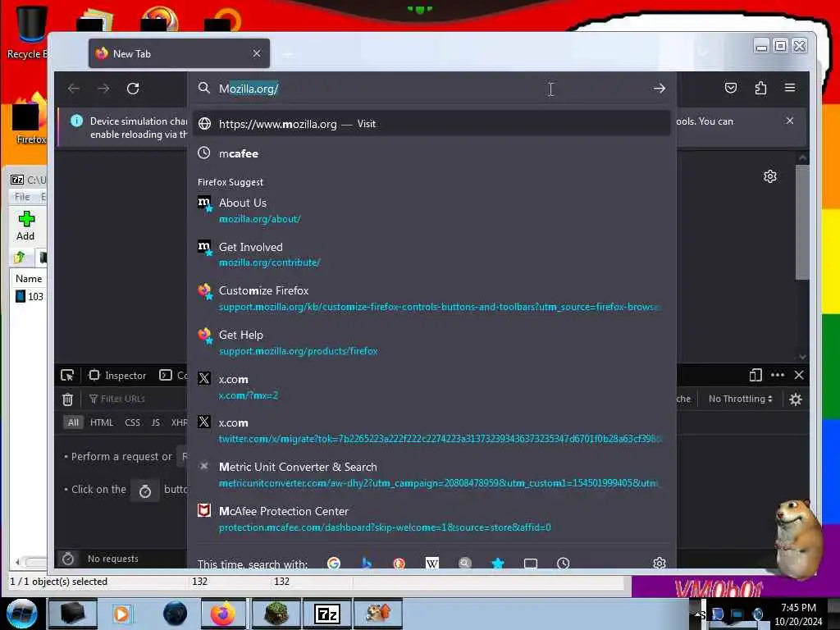Click the No requests stopwatch icon

click(67, 559)
